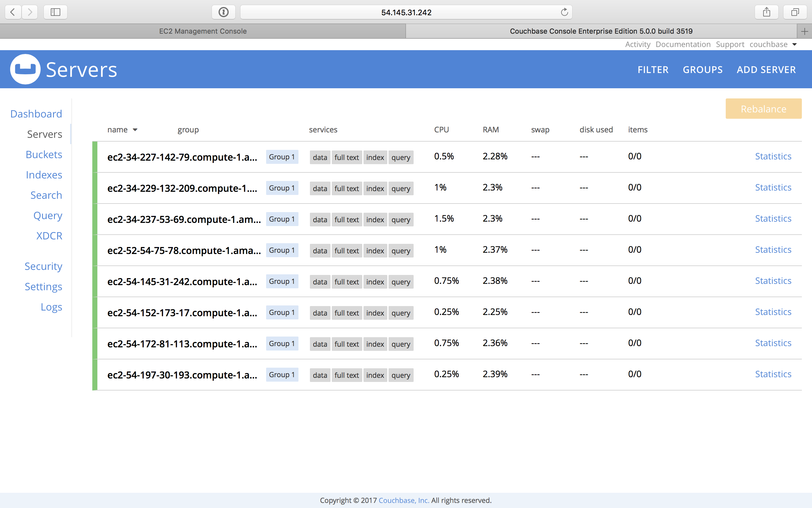Click query tag of ec2-54-145-31-242
This screenshot has width=812, height=508.
(401, 282)
